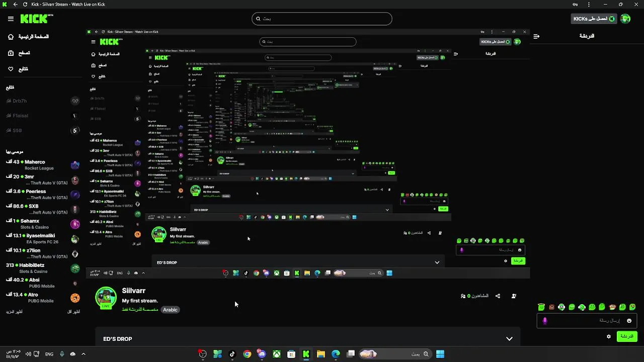Open Google Chrome from the taskbar
This screenshot has width=644, height=362.
(247, 354)
